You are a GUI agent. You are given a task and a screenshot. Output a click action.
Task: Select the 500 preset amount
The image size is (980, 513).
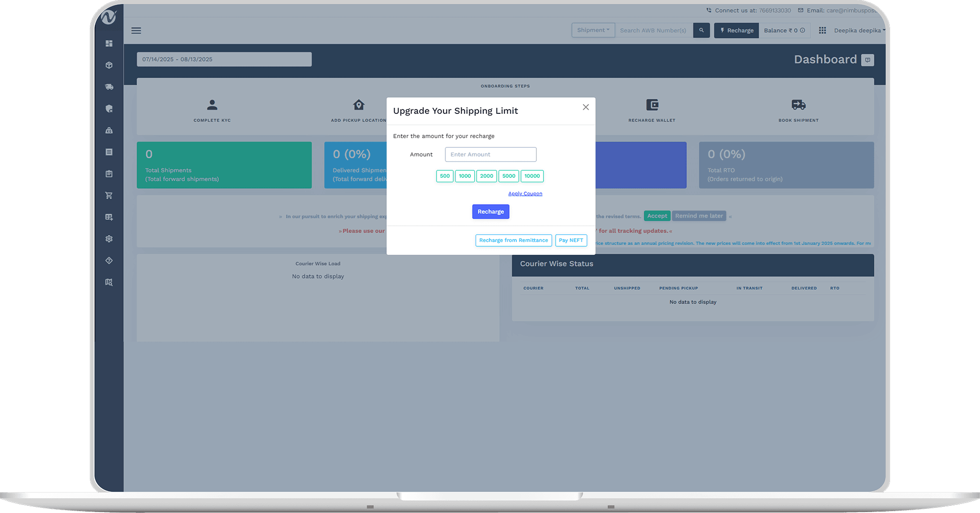(x=445, y=176)
